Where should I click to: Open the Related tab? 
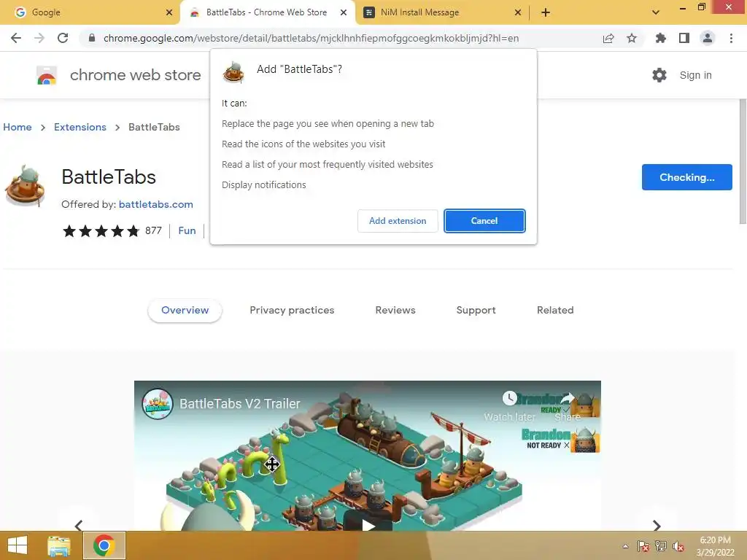pos(555,310)
